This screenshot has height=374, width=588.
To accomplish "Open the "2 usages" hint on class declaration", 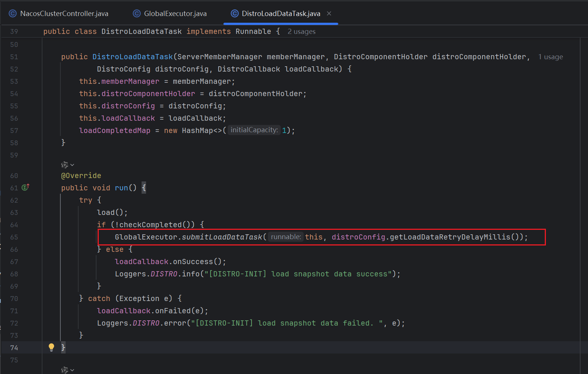I will pos(301,32).
